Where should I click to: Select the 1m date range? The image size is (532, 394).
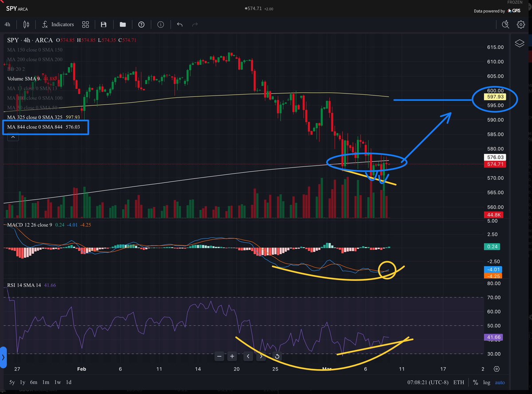46,382
